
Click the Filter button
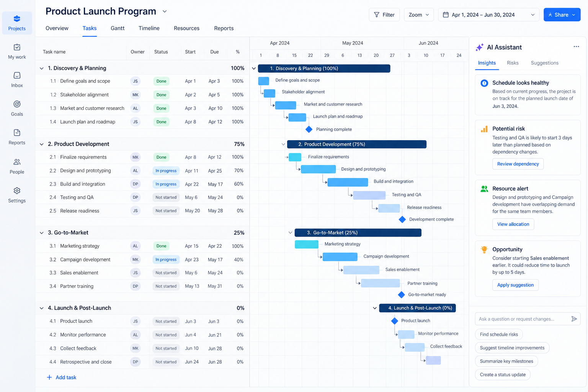click(x=384, y=15)
